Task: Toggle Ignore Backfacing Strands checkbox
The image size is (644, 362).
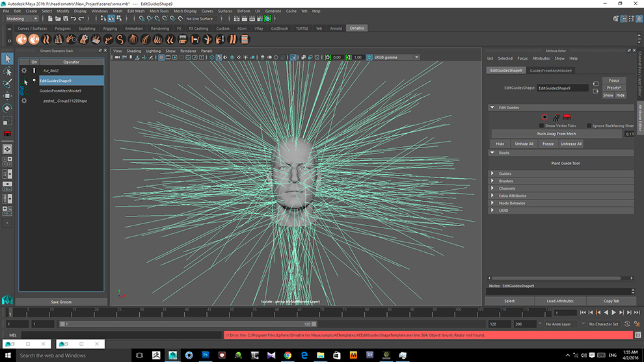Action: pyautogui.click(x=589, y=125)
